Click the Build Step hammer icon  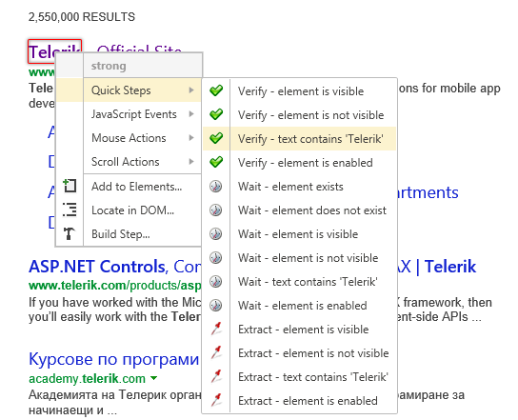tap(70, 233)
